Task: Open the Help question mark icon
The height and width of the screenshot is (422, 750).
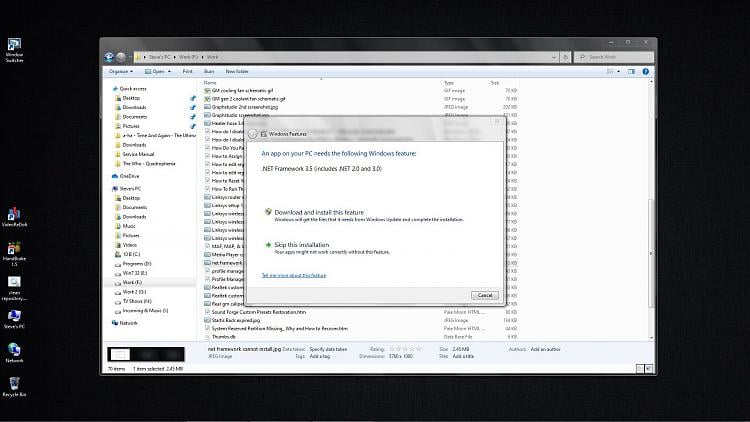Action: 646,71
